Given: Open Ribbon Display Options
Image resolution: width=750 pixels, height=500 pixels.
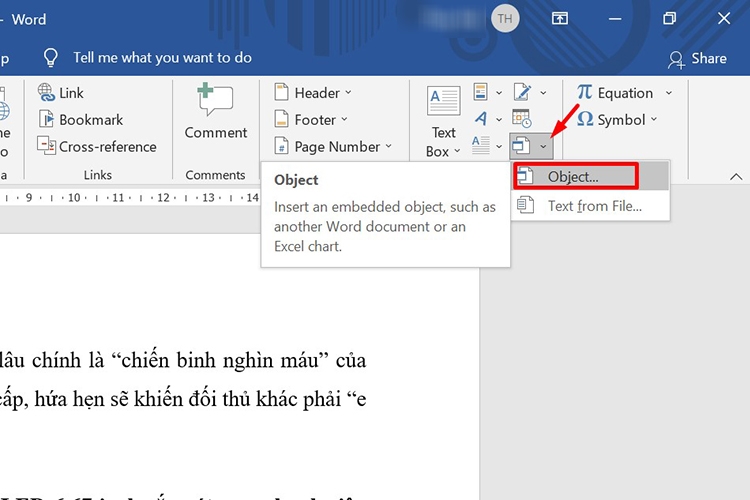Looking at the screenshot, I should 560,19.
